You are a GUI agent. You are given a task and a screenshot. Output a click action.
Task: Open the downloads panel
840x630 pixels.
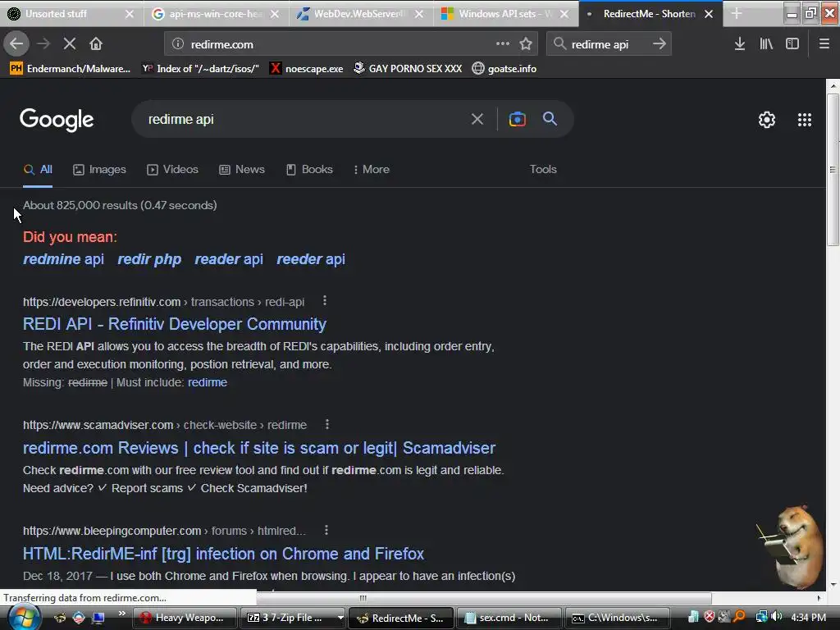[740, 44]
